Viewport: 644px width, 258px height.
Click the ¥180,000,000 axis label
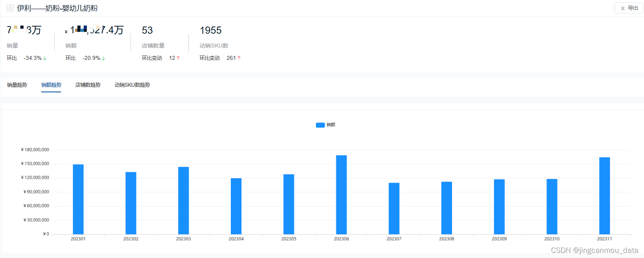tap(35, 150)
